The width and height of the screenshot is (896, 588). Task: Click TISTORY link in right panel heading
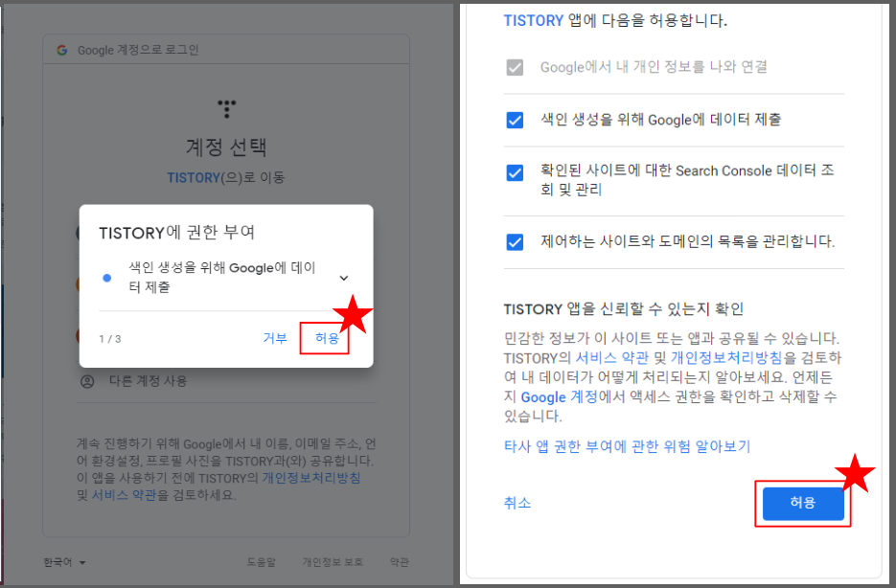point(534,21)
